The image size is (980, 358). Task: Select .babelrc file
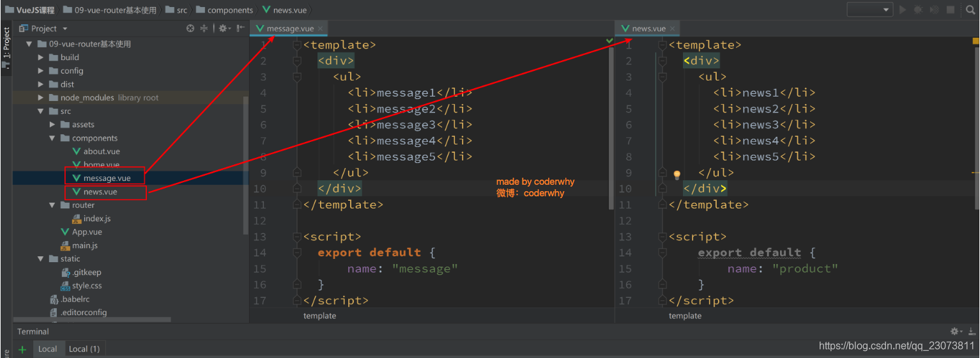(71, 299)
